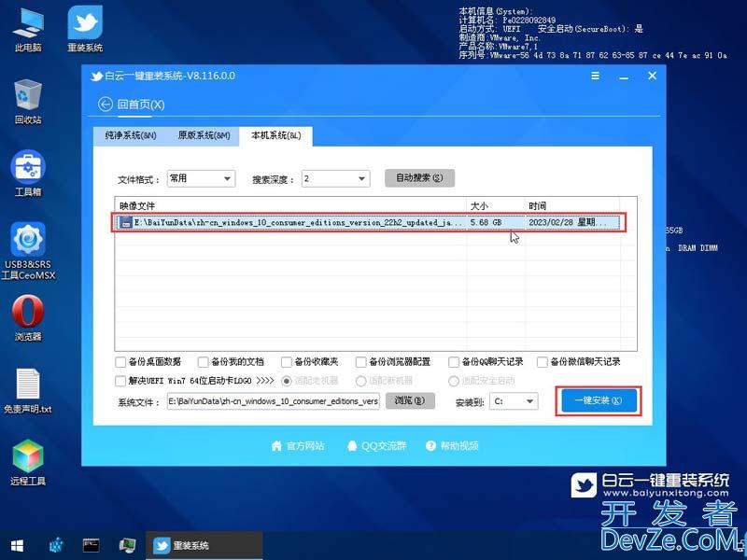Open the Opera 浏览器 desktop icon
The height and width of the screenshot is (560, 747).
tap(28, 318)
